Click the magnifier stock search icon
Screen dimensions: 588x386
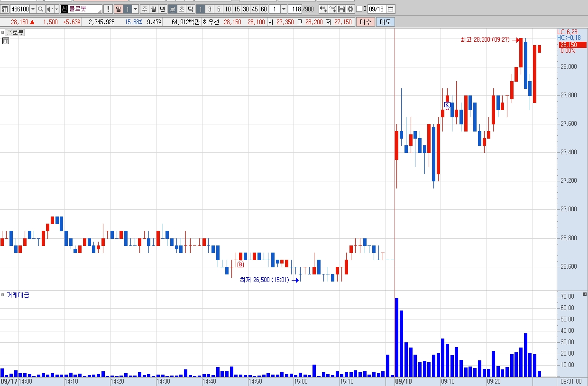[x=41, y=9]
